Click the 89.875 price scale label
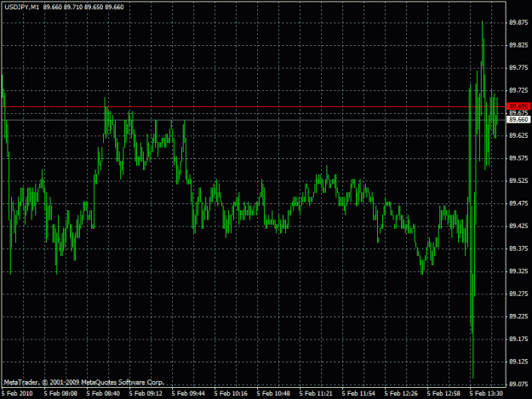 pyautogui.click(x=518, y=22)
